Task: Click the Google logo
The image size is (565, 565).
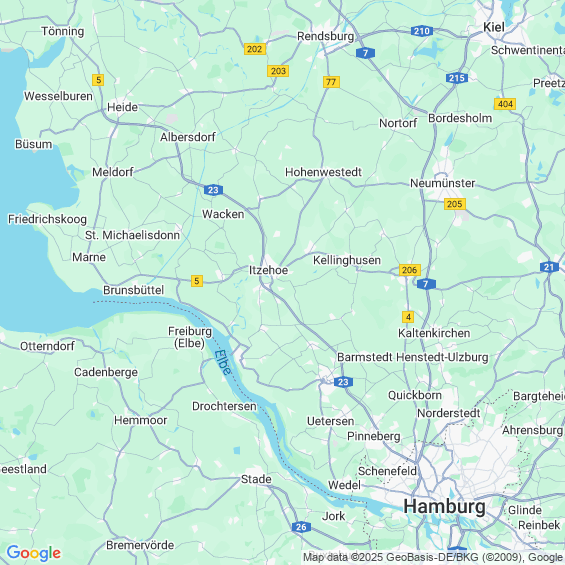Action: tap(34, 553)
